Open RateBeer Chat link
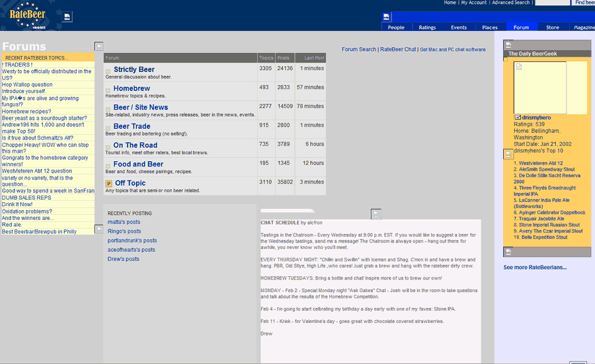The width and height of the screenshot is (595, 364). (x=398, y=50)
